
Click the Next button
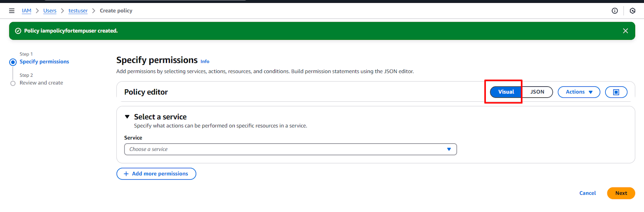621,193
